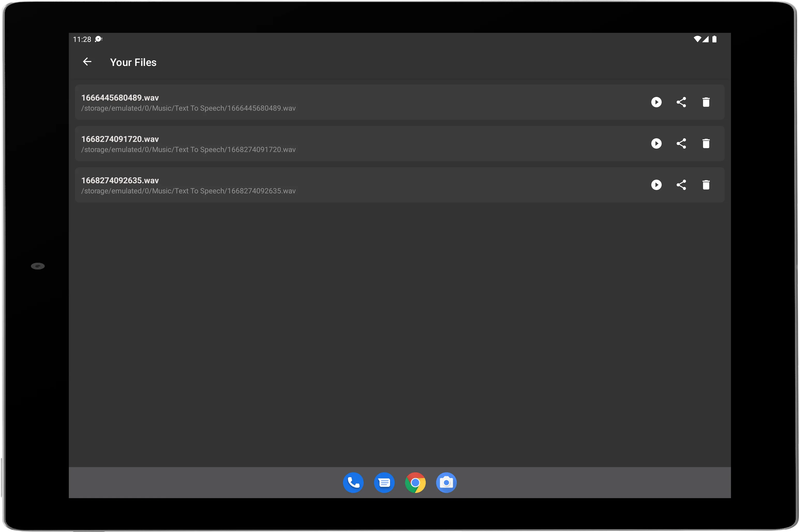Image resolution: width=799 pixels, height=532 pixels.
Task: Open the Phone app in dock
Action: coord(353,482)
